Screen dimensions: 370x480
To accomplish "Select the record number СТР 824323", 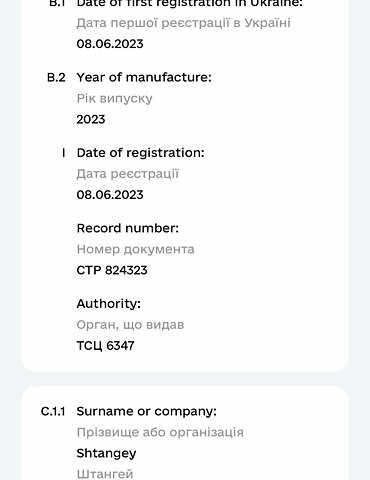I will (112, 270).
